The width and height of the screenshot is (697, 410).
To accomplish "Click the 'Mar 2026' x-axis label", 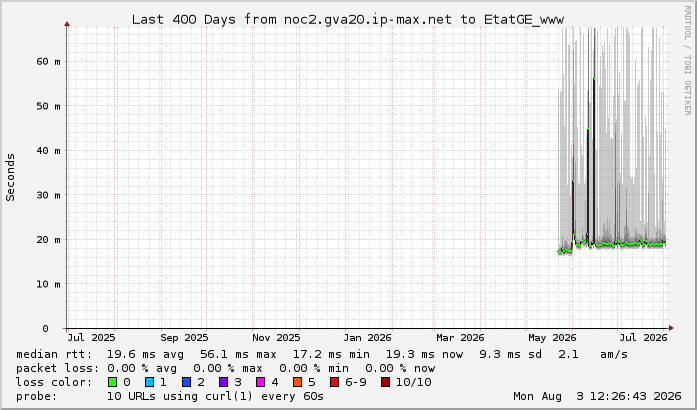I will tap(460, 338).
